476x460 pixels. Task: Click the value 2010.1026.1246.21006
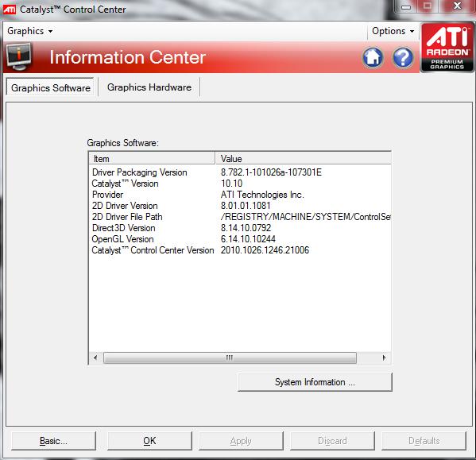pyautogui.click(x=265, y=250)
